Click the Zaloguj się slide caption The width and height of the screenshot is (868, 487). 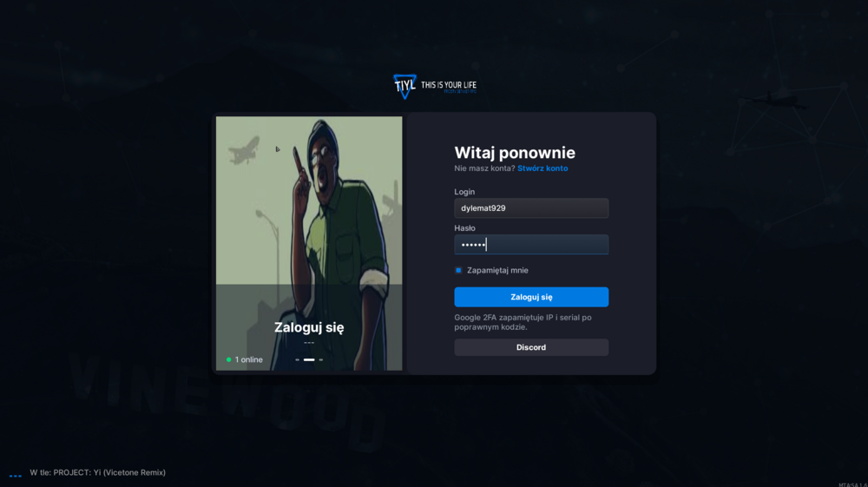coord(309,327)
